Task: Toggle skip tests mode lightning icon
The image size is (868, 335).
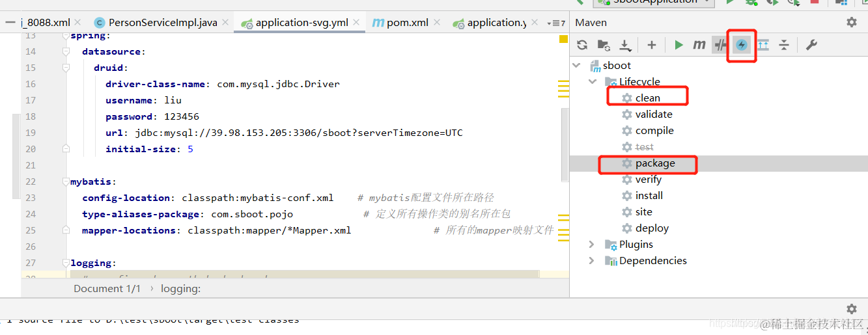Action: 742,45
